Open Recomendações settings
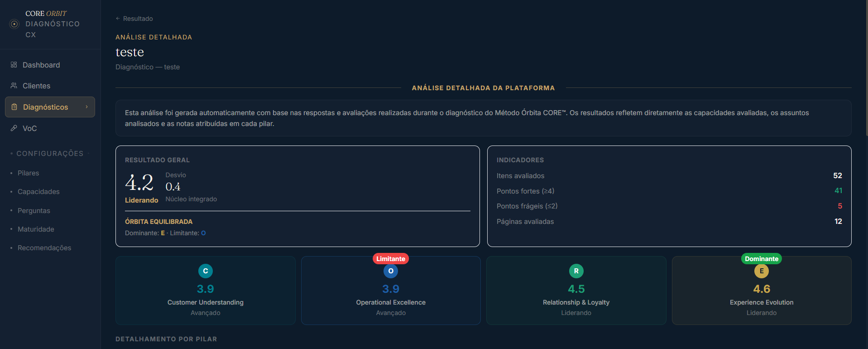This screenshot has width=868, height=349. [x=44, y=248]
